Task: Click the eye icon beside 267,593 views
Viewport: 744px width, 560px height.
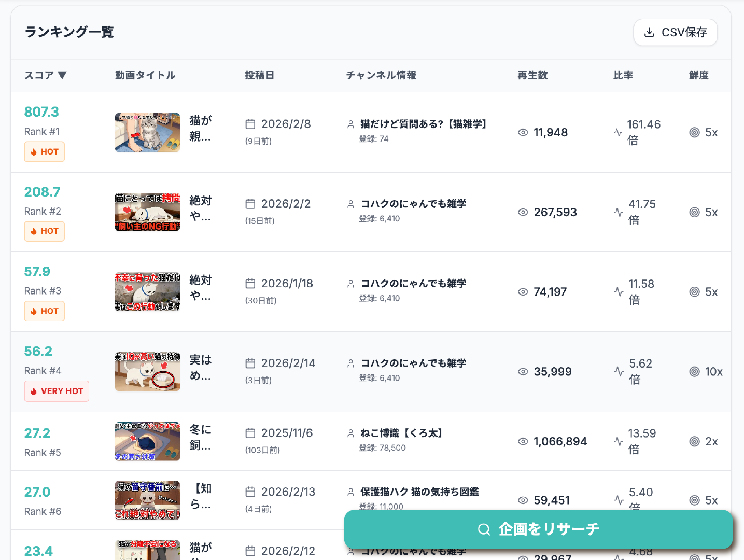Action: coord(523,212)
